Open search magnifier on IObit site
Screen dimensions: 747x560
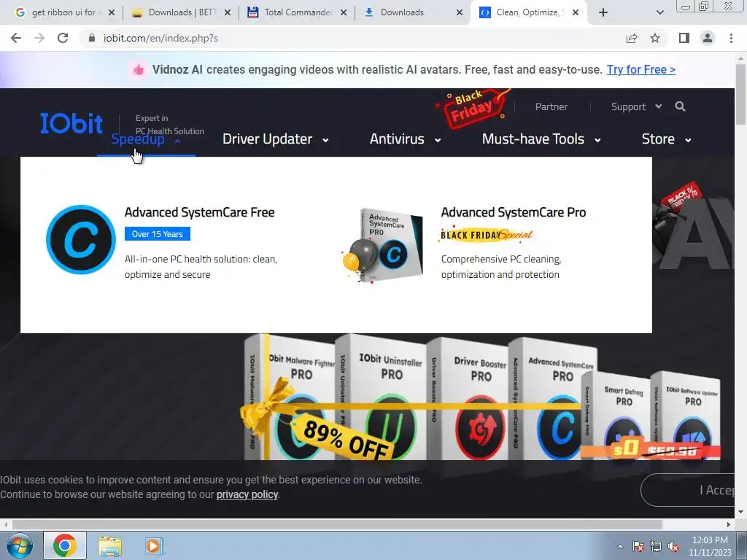click(x=681, y=106)
